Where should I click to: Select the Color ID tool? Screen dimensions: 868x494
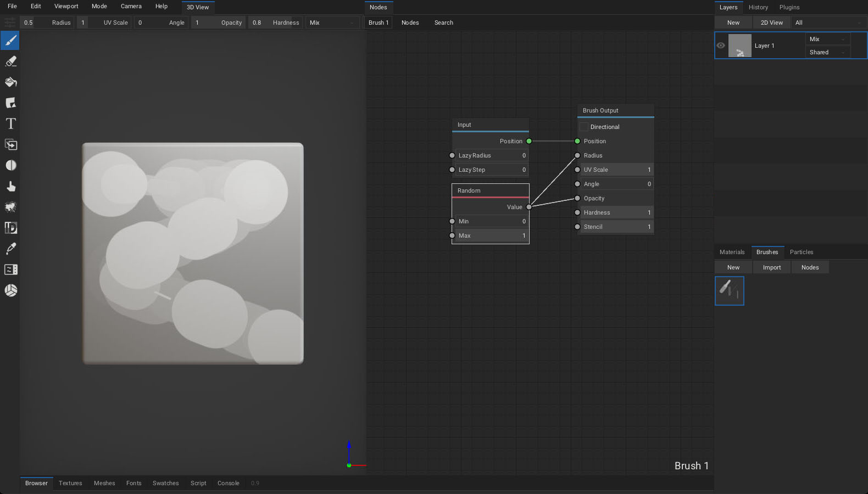coord(10,228)
